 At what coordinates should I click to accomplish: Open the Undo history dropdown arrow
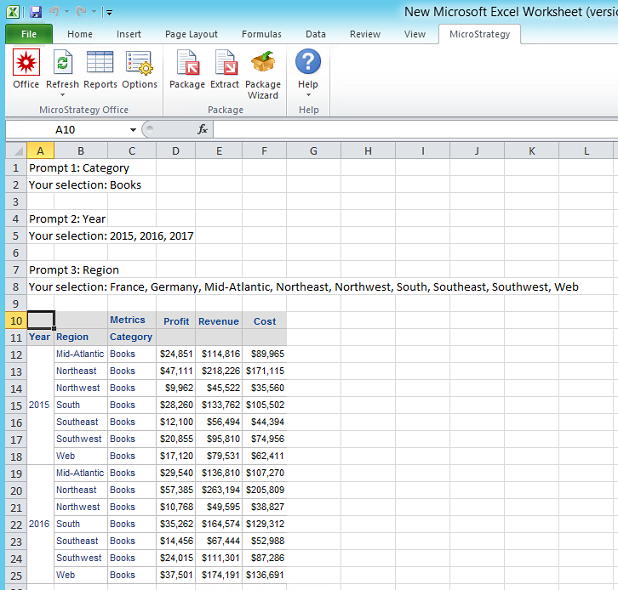pos(67,12)
